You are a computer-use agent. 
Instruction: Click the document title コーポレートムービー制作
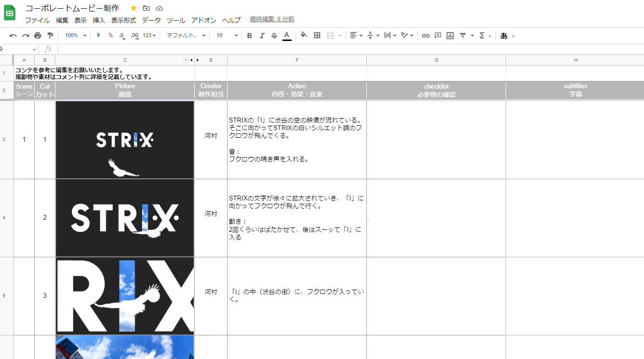click(72, 8)
